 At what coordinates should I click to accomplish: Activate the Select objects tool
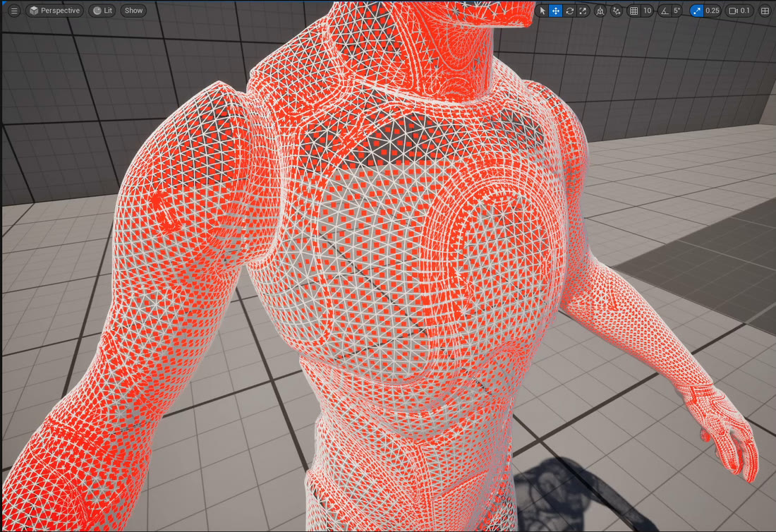click(x=543, y=11)
